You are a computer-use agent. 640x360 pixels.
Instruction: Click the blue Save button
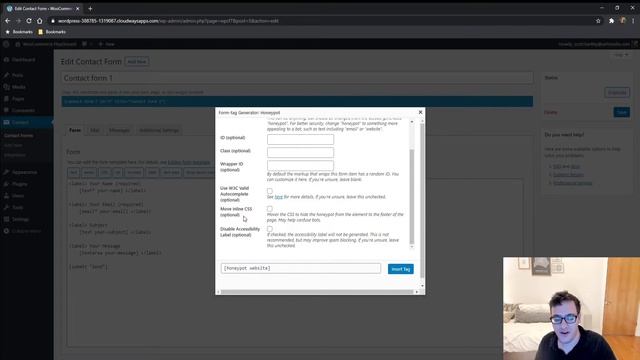[622, 112]
